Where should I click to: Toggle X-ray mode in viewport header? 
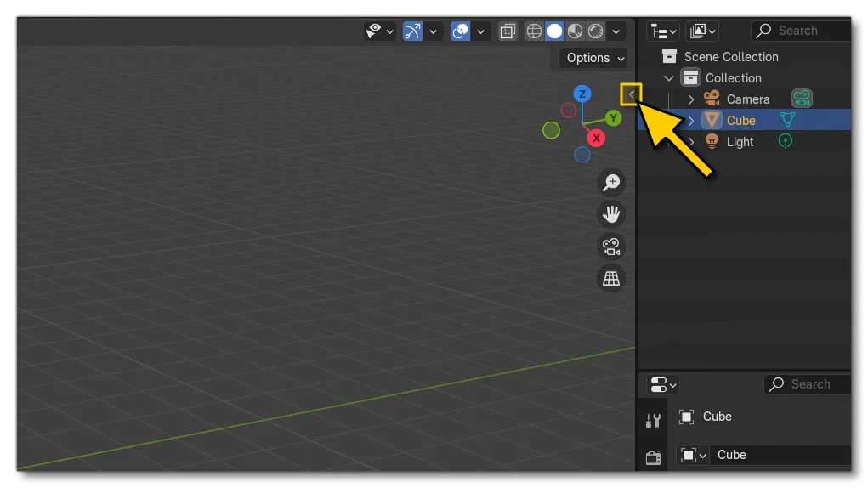point(507,31)
